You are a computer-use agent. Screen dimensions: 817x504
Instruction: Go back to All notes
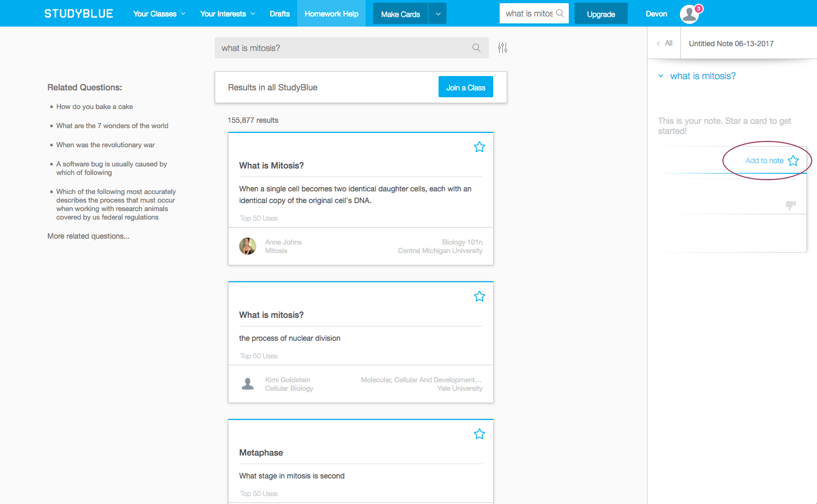tap(664, 43)
